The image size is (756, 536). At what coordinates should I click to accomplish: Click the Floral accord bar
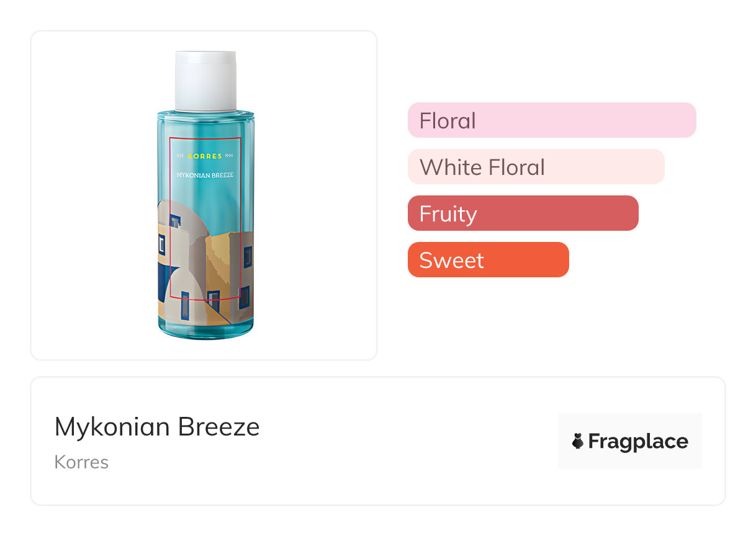[x=551, y=120]
